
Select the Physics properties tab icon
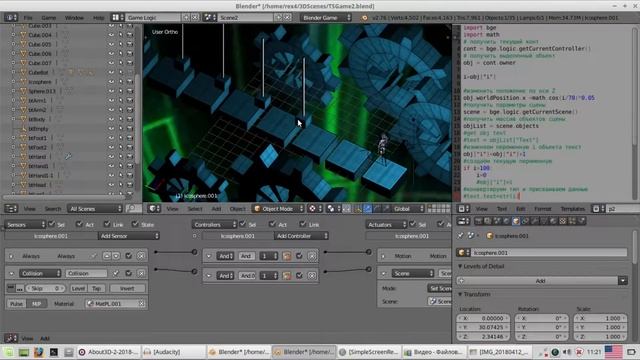[x=581, y=221]
